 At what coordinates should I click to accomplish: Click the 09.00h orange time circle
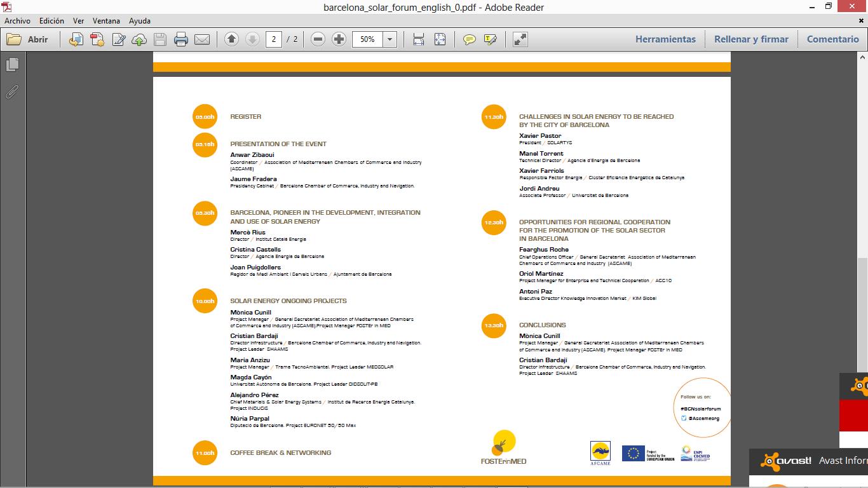[205, 117]
